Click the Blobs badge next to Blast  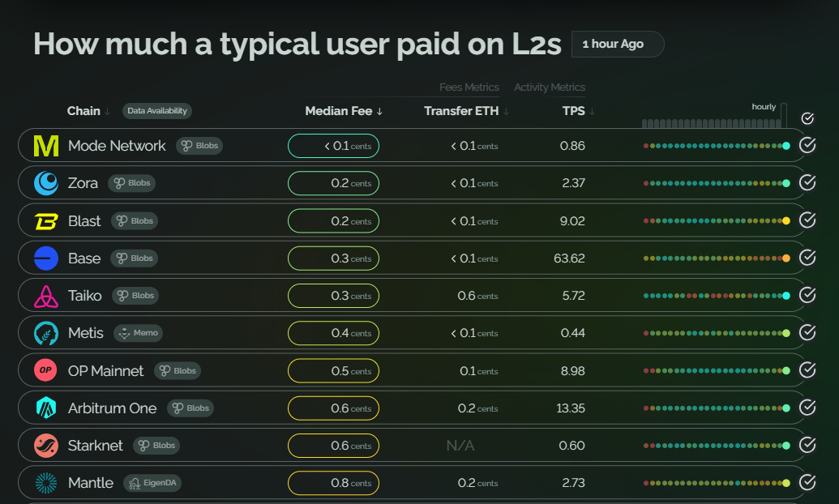click(135, 221)
